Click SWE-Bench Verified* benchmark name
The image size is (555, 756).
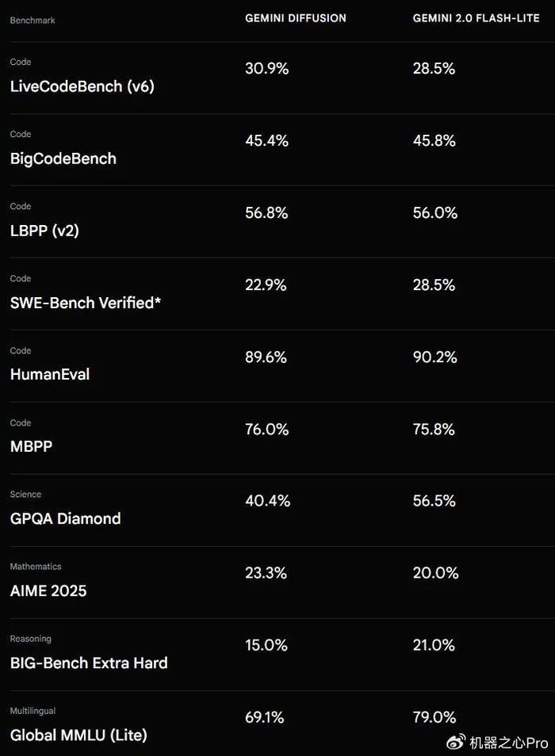coord(86,302)
